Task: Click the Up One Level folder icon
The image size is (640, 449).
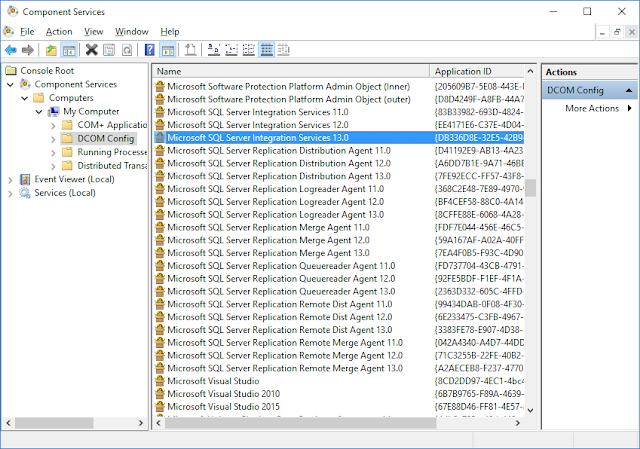Action: [51, 50]
